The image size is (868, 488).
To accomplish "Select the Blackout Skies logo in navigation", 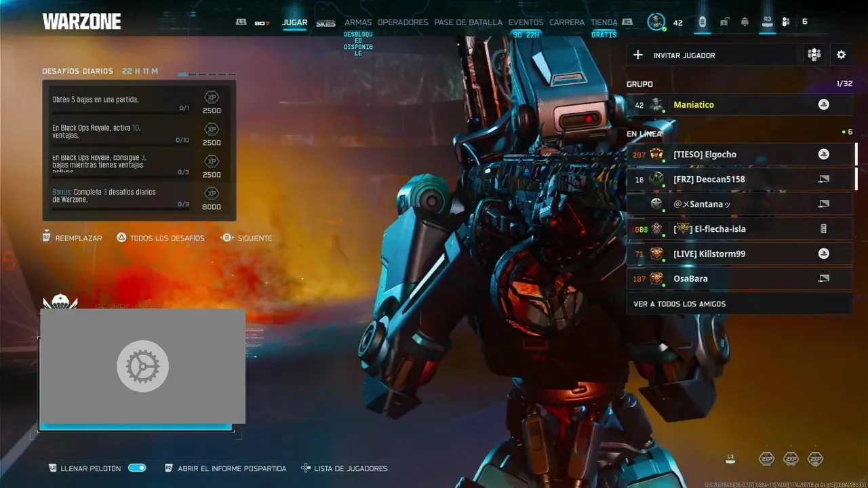I will point(325,23).
